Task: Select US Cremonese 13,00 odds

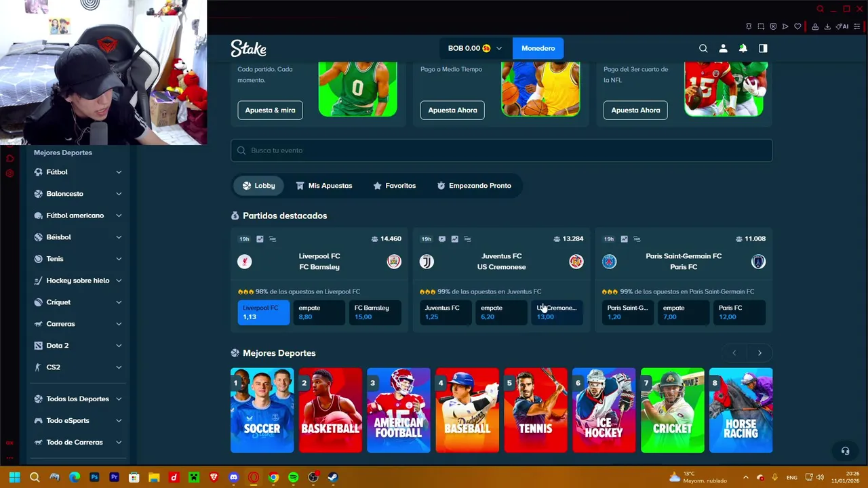Action: [557, 312]
